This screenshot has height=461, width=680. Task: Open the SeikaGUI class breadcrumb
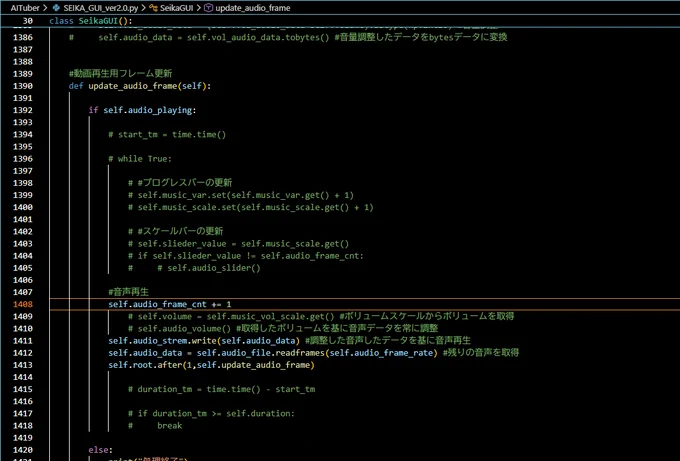tap(176, 8)
